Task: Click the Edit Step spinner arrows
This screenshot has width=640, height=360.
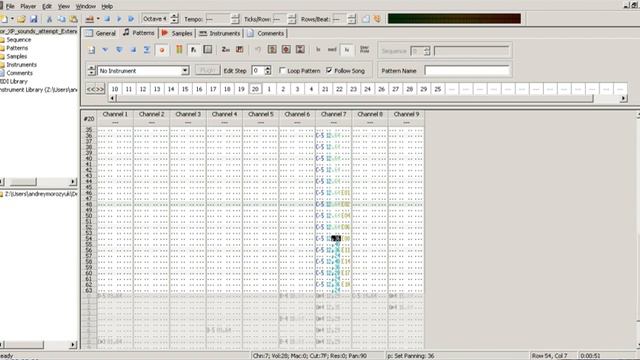Action: pos(268,71)
